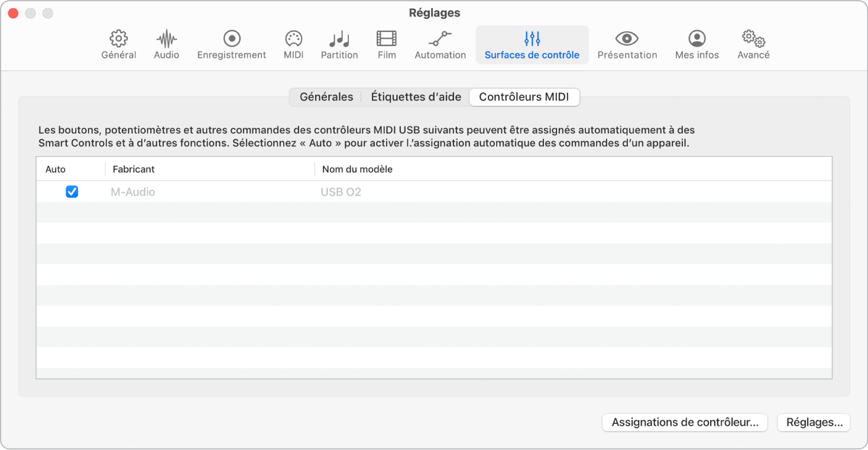Open the Automation curve icon

(x=440, y=39)
